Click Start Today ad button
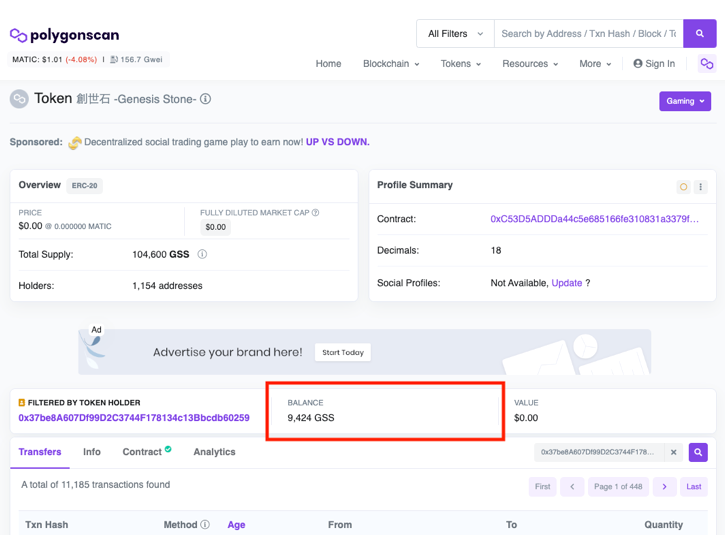Viewport: 725px width, 550px height. [342, 352]
